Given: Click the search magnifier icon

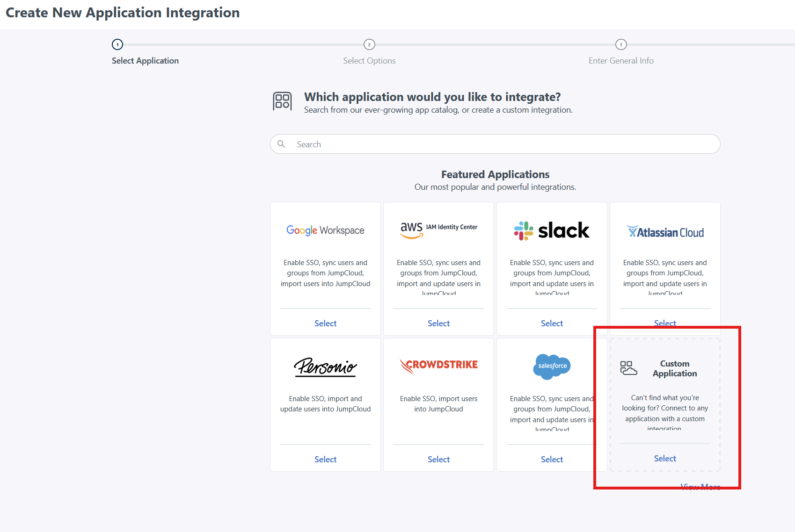Looking at the screenshot, I should point(281,144).
